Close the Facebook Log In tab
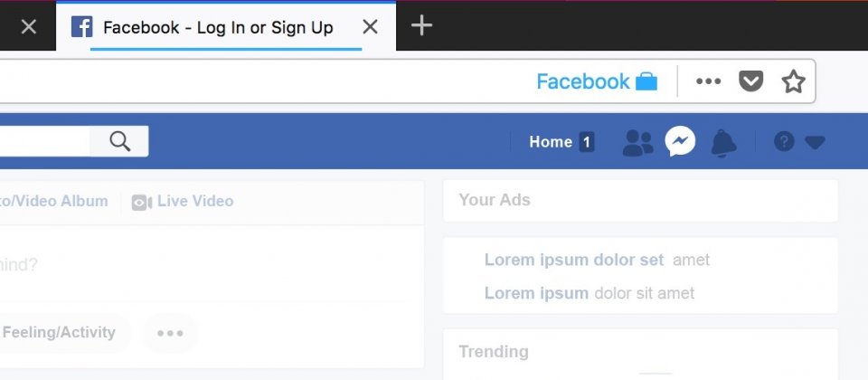 [370, 27]
